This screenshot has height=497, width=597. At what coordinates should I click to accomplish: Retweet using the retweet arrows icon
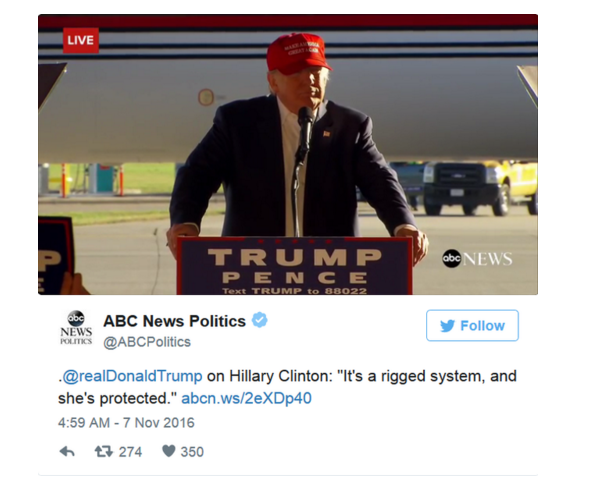coord(104,452)
